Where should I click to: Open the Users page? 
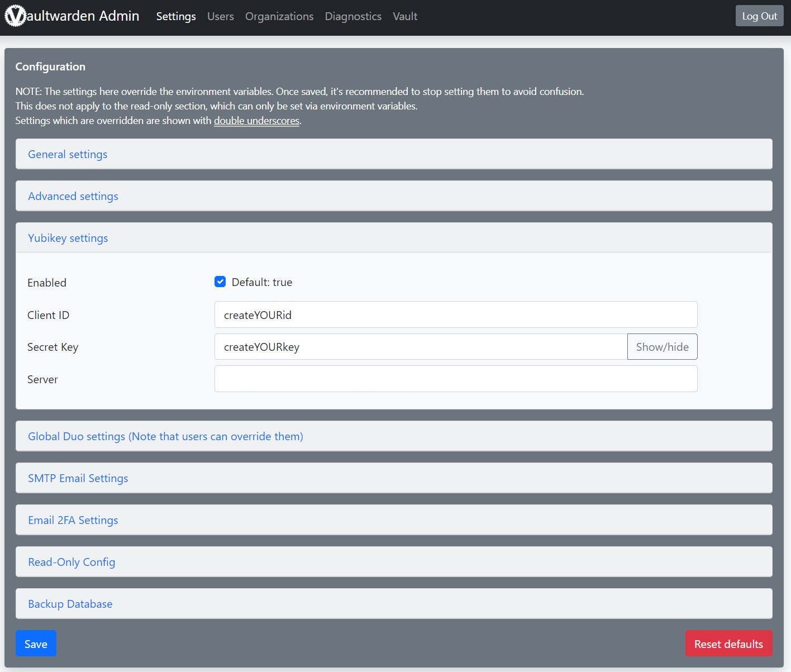coord(221,16)
